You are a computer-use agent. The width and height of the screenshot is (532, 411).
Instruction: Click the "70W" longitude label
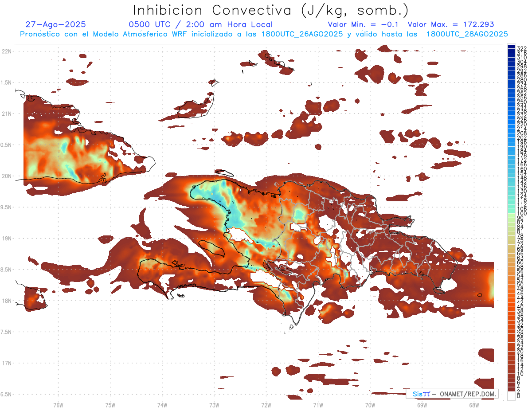pos(370,405)
